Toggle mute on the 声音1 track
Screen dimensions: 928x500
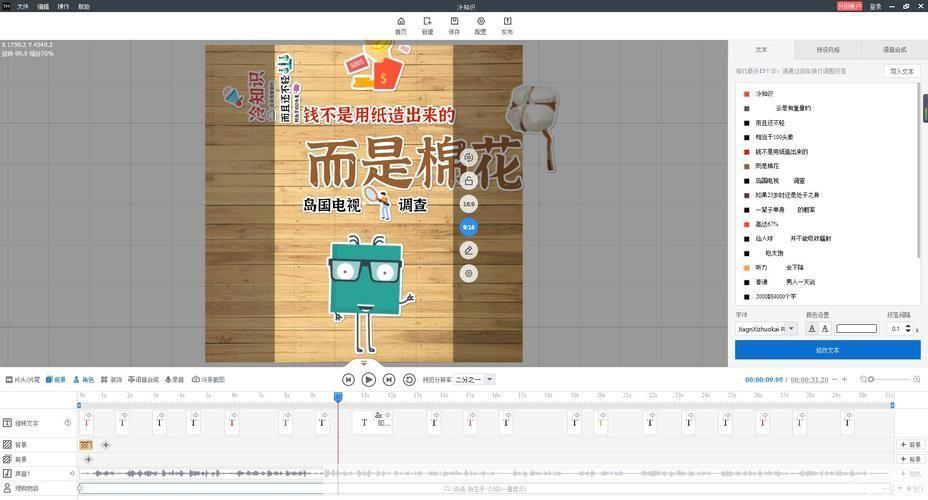(x=72, y=473)
